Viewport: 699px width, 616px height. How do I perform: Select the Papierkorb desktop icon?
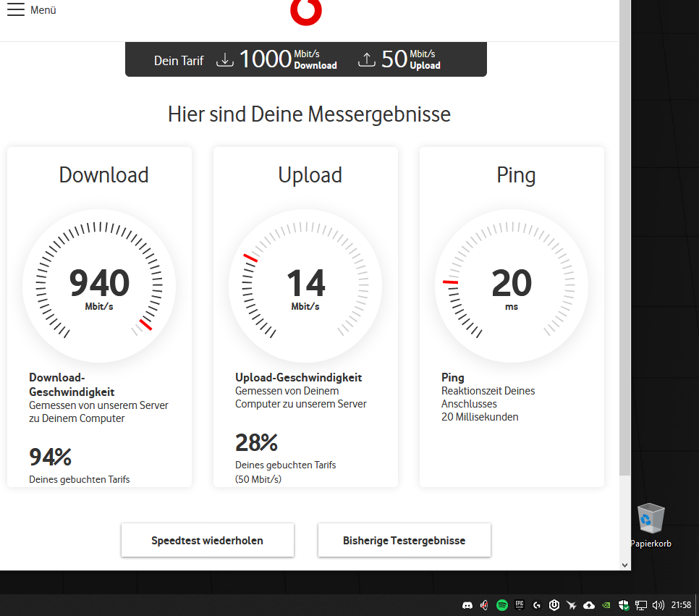pos(651,526)
